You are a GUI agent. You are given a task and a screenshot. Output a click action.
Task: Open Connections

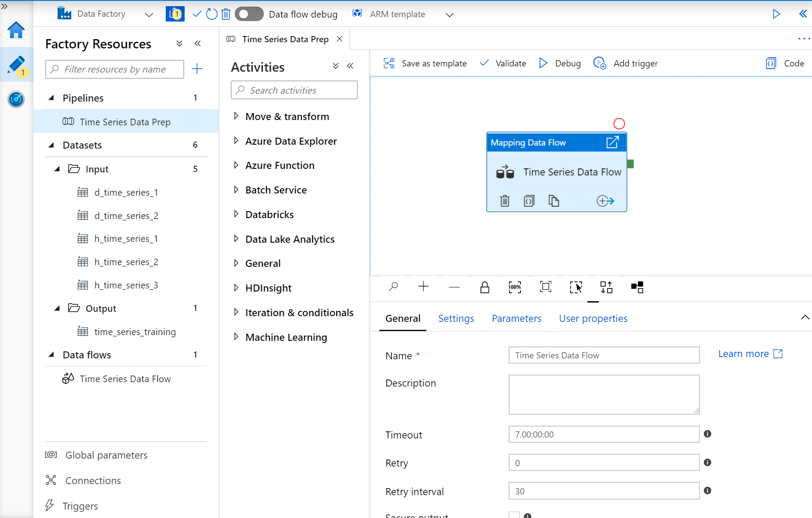click(x=84, y=481)
